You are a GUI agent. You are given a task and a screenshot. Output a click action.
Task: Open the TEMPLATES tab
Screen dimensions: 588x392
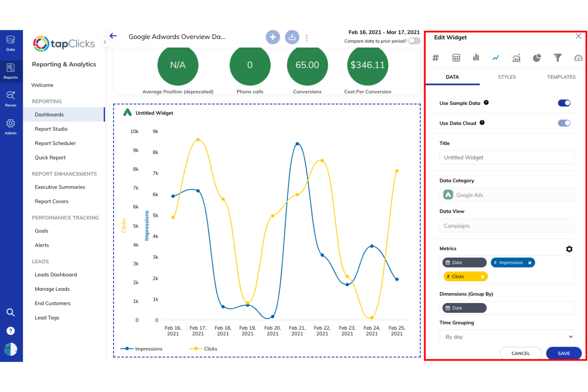pos(561,77)
